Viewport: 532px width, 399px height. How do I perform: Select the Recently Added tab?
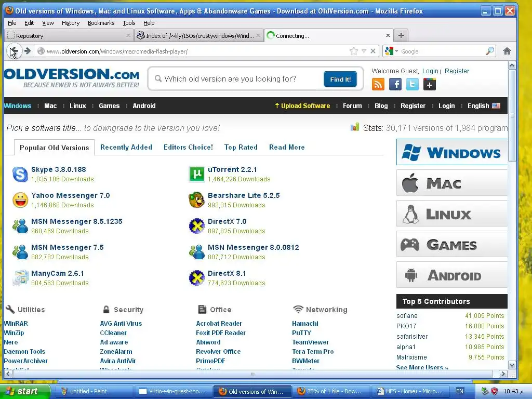pos(126,147)
